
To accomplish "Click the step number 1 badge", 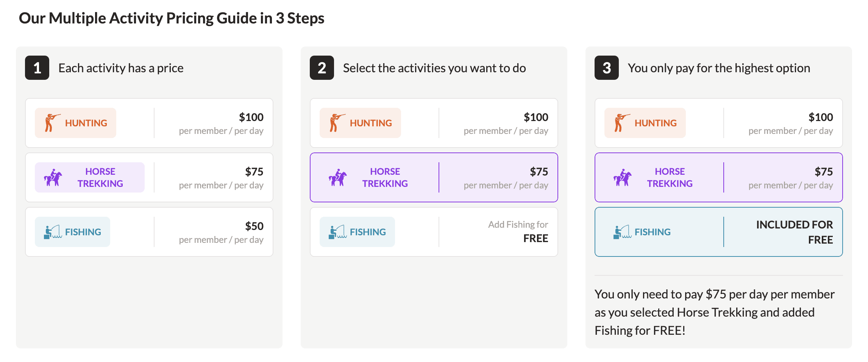I will click(x=37, y=68).
